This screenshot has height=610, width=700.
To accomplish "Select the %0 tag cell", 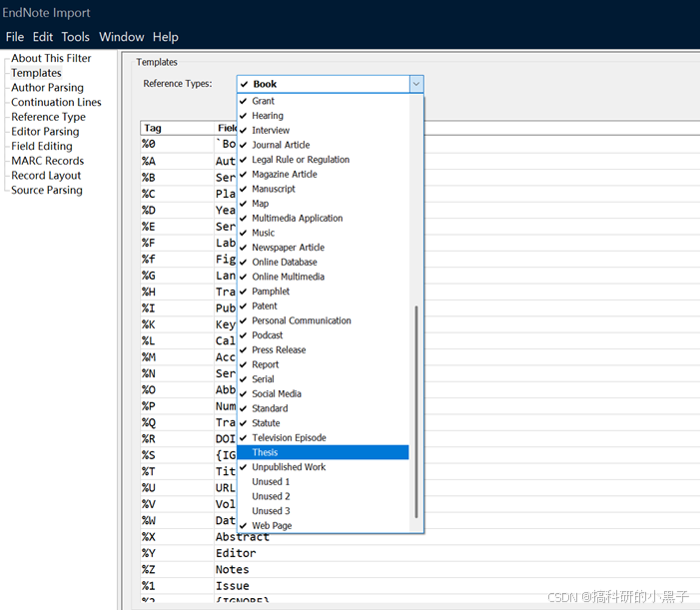I will [177, 144].
